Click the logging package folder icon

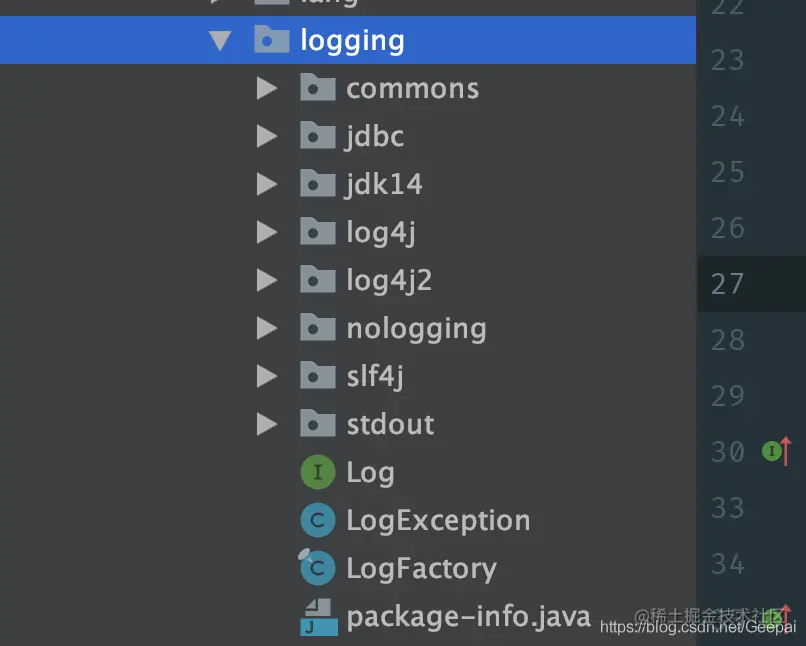[272, 40]
